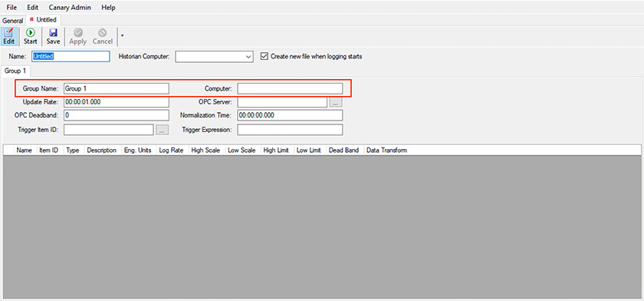Click the OPC Server field
The width and height of the screenshot is (644, 301).
(282, 102)
